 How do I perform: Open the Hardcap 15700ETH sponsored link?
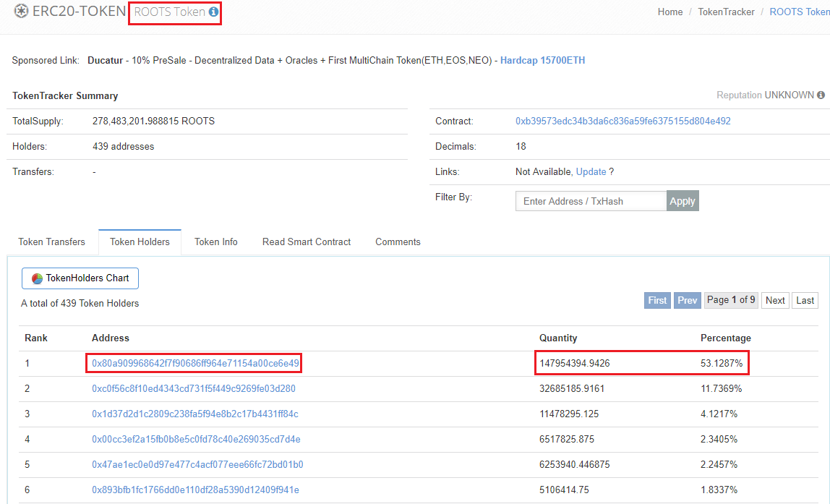[x=542, y=60]
